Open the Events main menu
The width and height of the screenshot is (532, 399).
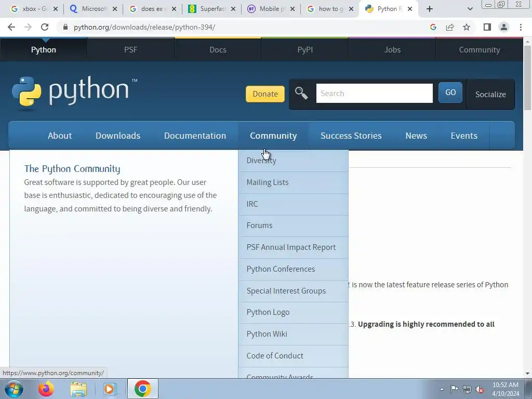(x=464, y=136)
